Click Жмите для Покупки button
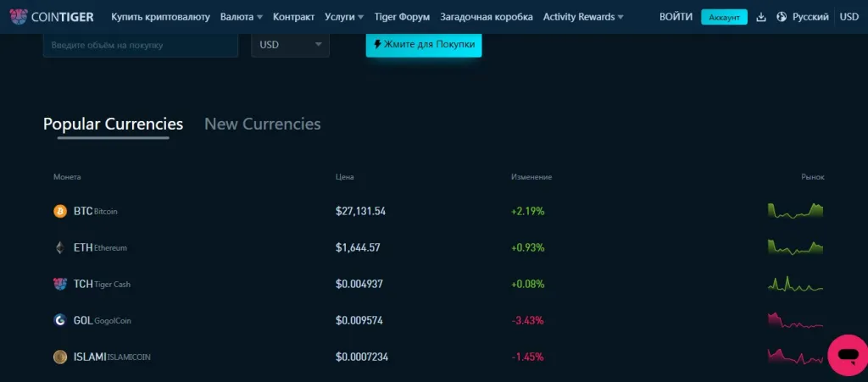This screenshot has width=868, height=382. (x=424, y=45)
